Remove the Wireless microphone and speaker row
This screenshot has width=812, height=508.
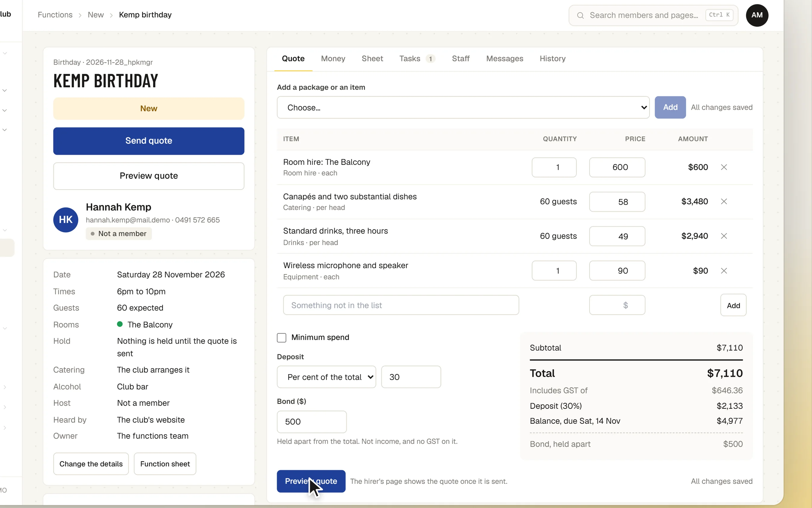pos(724,271)
